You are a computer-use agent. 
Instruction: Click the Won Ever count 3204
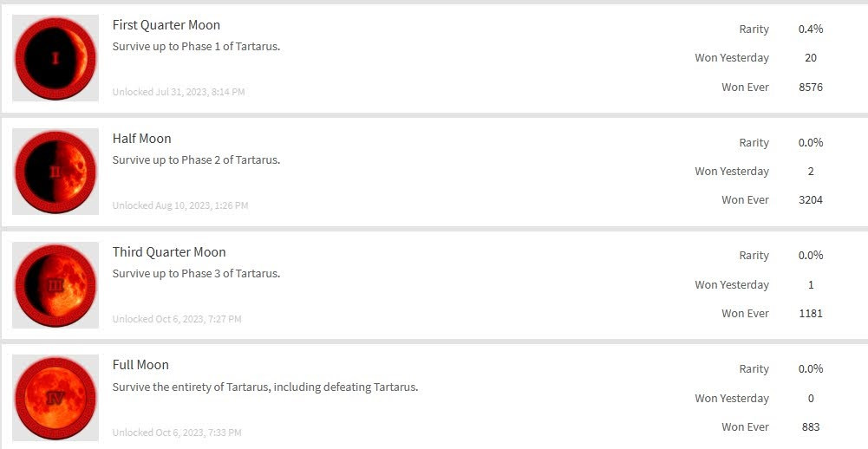tap(811, 200)
